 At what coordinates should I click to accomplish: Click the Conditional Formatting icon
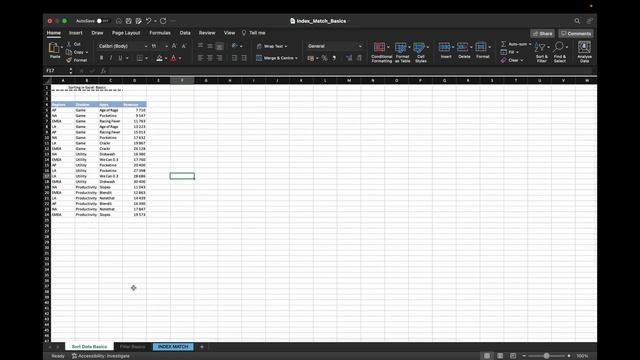pyautogui.click(x=379, y=47)
